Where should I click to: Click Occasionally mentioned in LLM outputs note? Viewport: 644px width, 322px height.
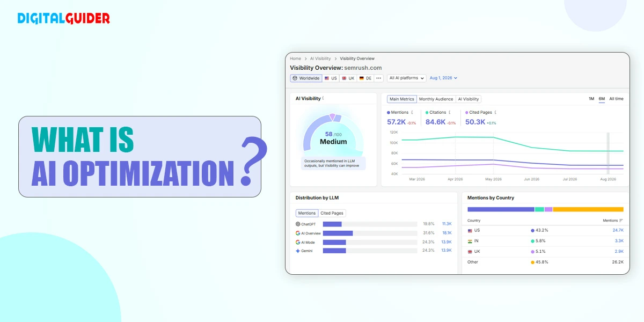(x=333, y=163)
